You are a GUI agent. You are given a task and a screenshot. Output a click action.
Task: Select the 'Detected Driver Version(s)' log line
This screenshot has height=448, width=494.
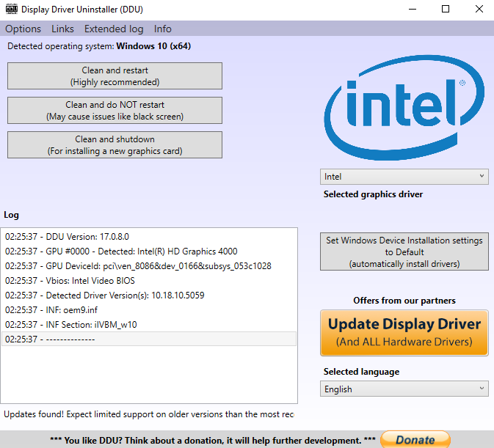(149, 295)
